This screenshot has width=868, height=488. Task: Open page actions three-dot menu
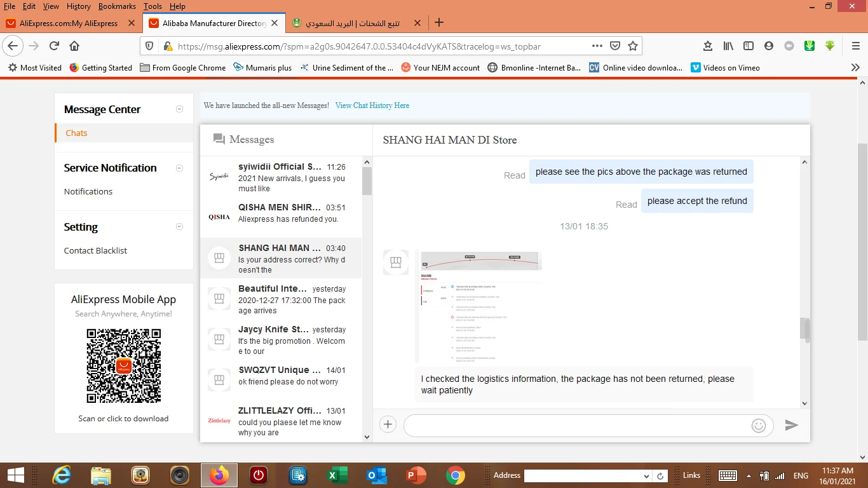point(597,46)
